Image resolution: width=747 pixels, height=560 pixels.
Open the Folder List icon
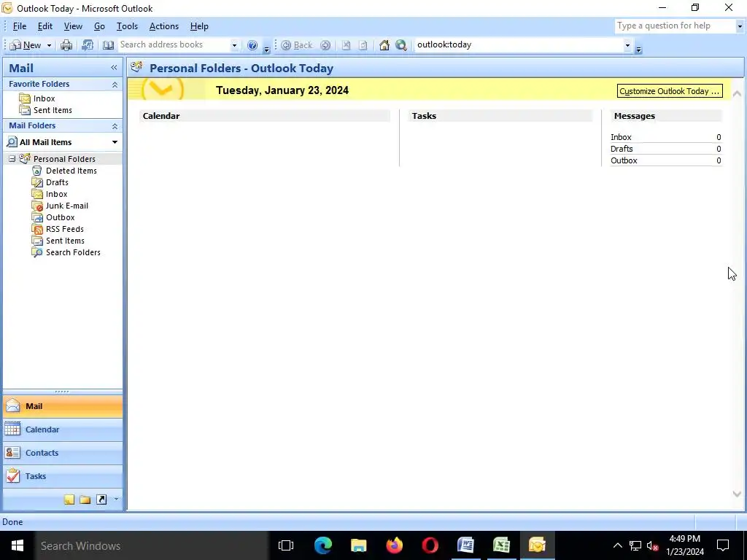pos(85,499)
